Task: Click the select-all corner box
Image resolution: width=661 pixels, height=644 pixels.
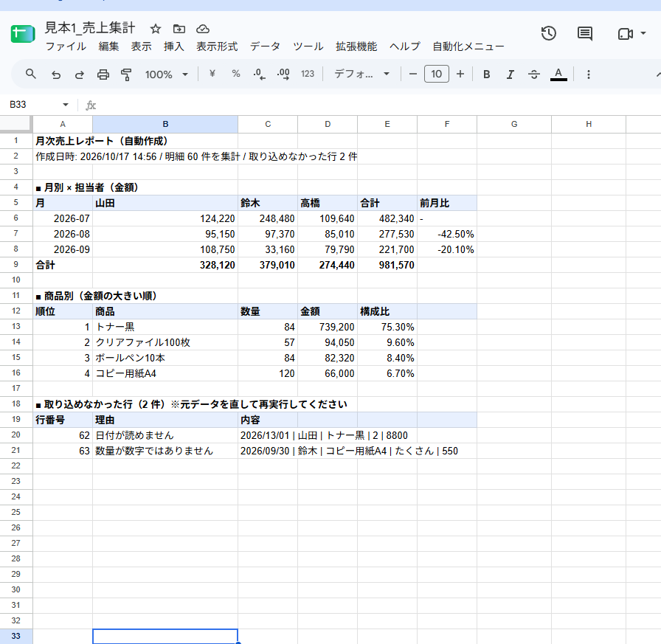Action: [16, 124]
